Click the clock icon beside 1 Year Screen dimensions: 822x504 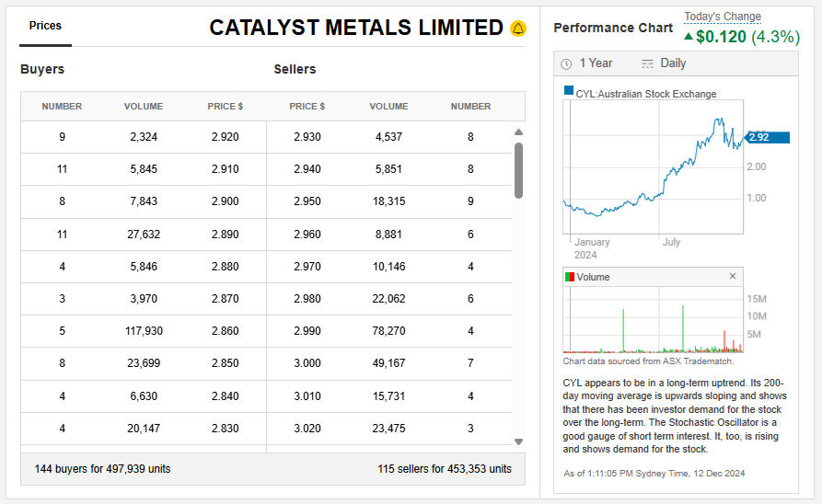[566, 63]
